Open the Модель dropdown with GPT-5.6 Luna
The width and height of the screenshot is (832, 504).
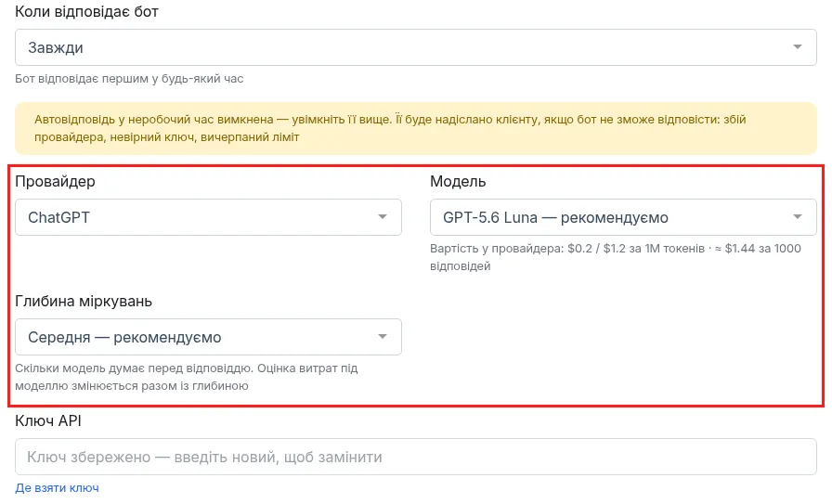coord(623,217)
